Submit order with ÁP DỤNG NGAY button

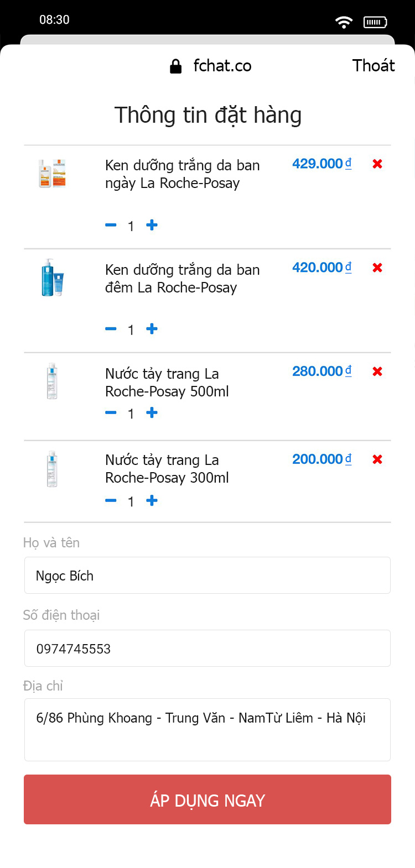(207, 799)
